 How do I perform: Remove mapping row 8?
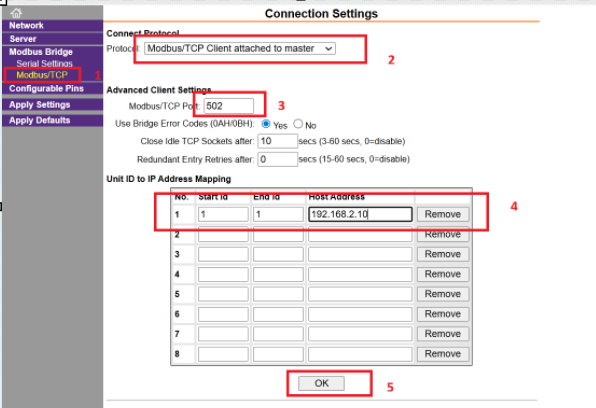[443, 354]
